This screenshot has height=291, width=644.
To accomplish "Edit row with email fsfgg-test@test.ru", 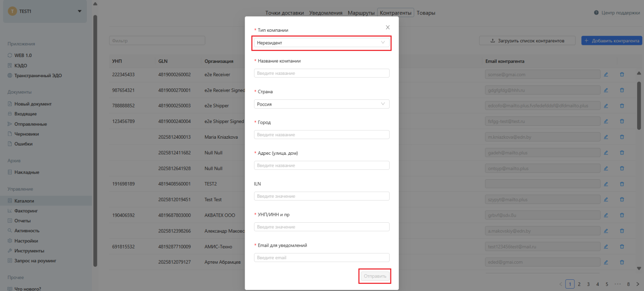I will pos(606,121).
